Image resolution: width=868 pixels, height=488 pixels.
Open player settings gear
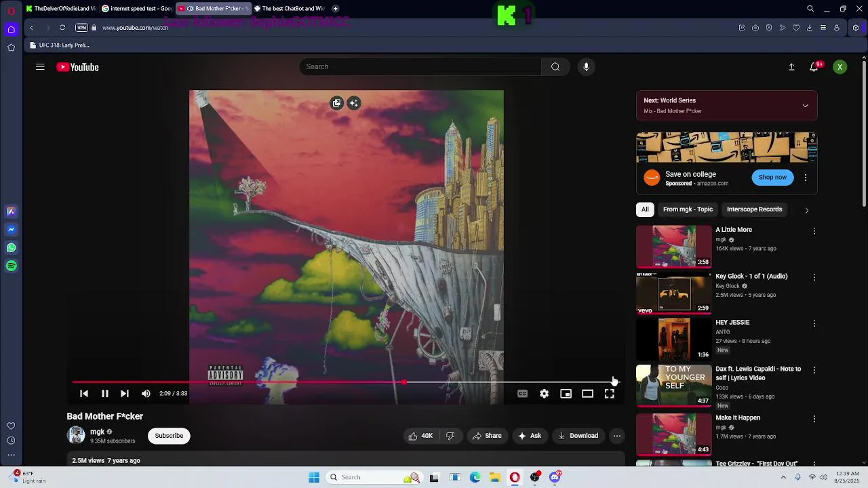tap(544, 394)
